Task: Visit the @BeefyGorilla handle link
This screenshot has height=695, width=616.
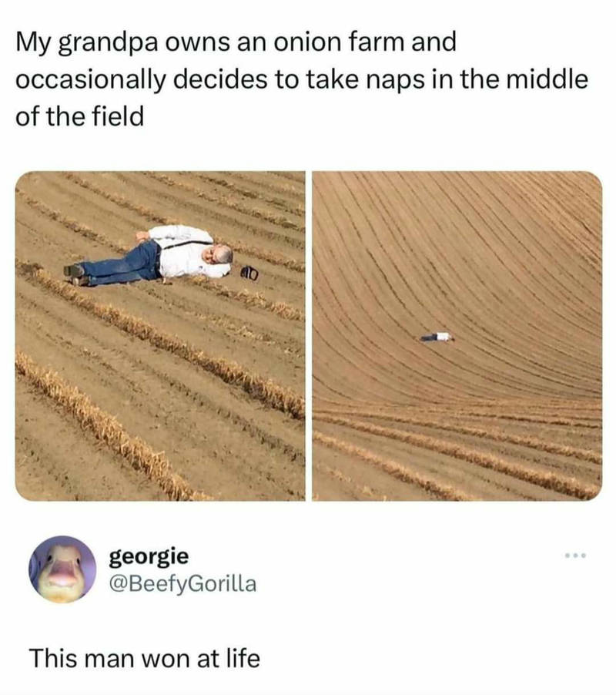Action: 183,584
